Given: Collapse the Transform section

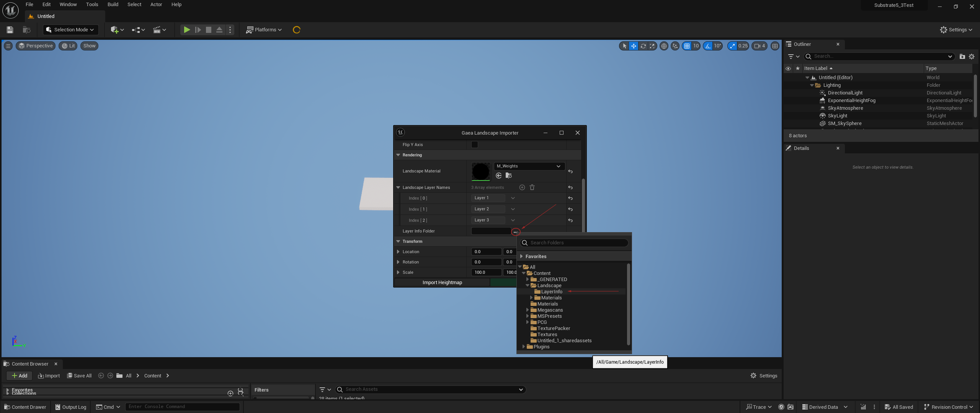Looking at the screenshot, I should [398, 241].
